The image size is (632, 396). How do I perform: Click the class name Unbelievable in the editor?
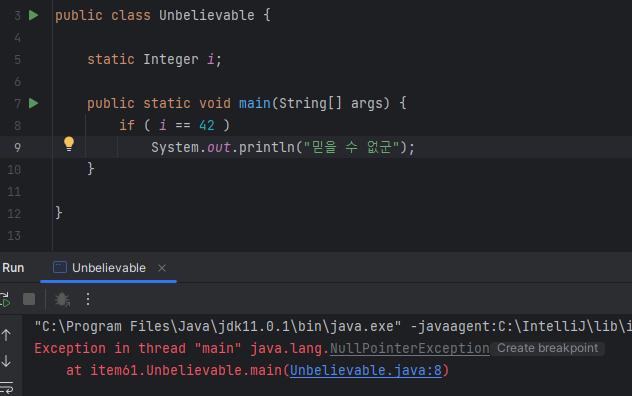tap(207, 16)
